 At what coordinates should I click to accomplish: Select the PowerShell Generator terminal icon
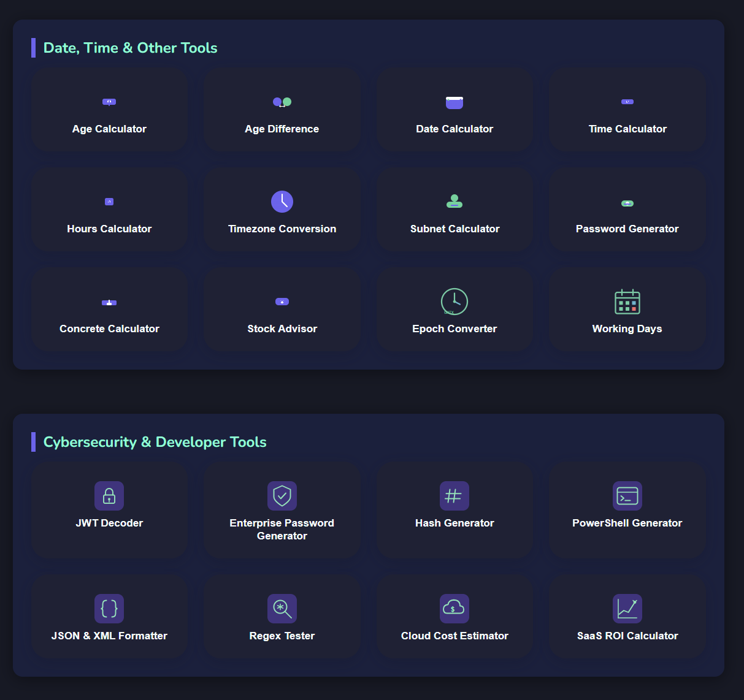tap(627, 496)
